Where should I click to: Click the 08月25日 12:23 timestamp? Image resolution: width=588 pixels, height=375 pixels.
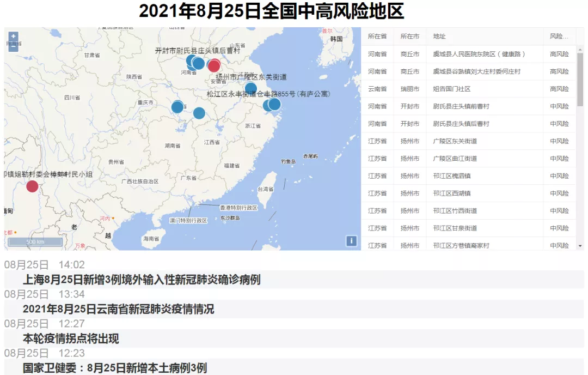(x=44, y=353)
